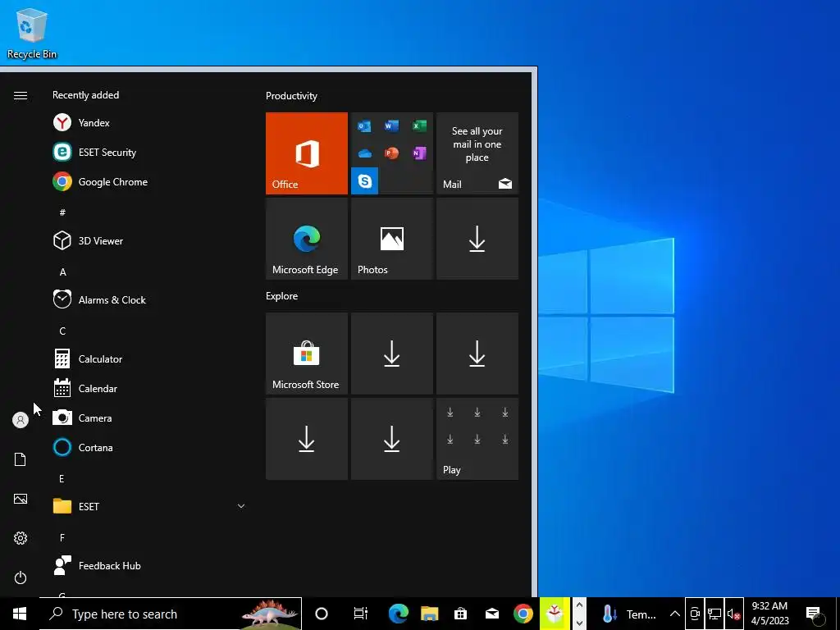Open Google Chrome from the taskbar
The height and width of the screenshot is (630, 840).
pyautogui.click(x=523, y=614)
